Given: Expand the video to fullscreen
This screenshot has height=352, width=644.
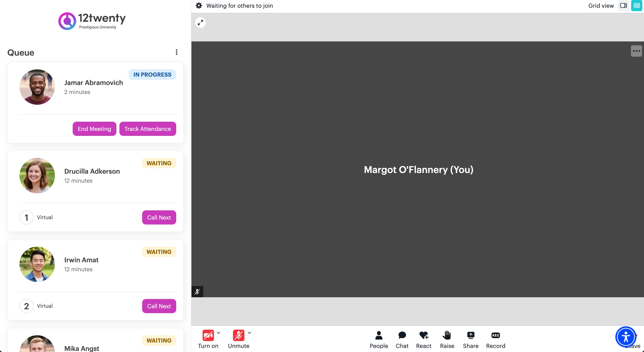Looking at the screenshot, I should [200, 23].
